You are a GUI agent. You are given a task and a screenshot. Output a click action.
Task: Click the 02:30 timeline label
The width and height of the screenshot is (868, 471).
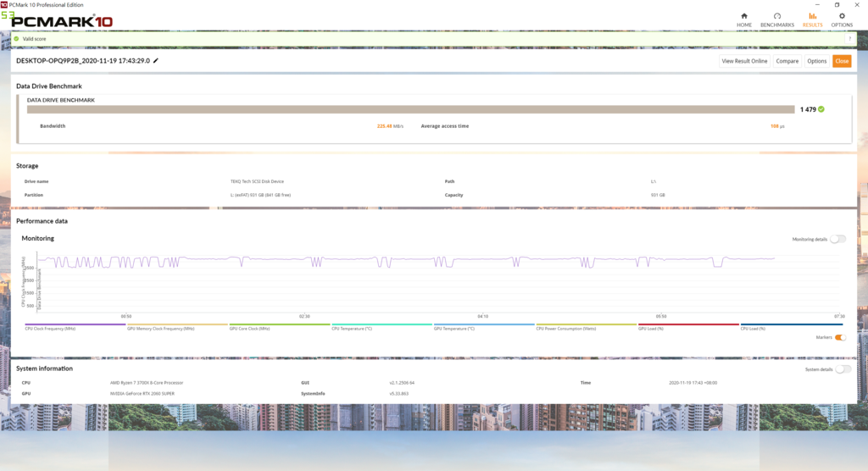pos(304,316)
